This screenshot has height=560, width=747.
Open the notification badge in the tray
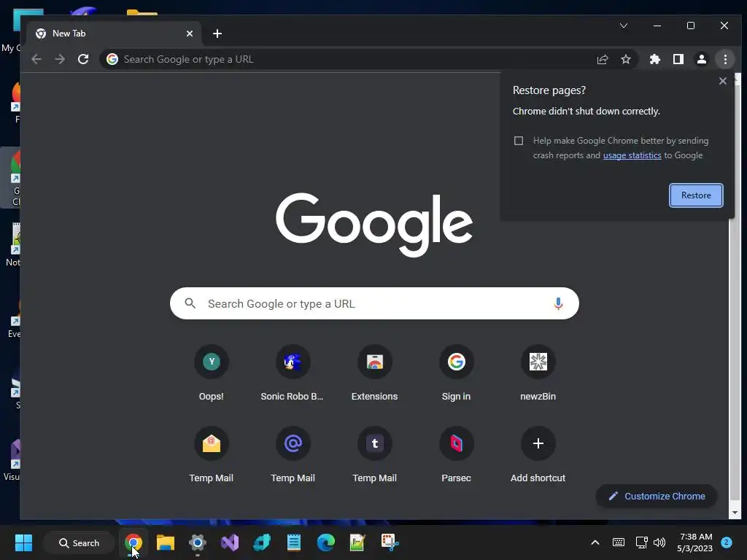pyautogui.click(x=727, y=542)
